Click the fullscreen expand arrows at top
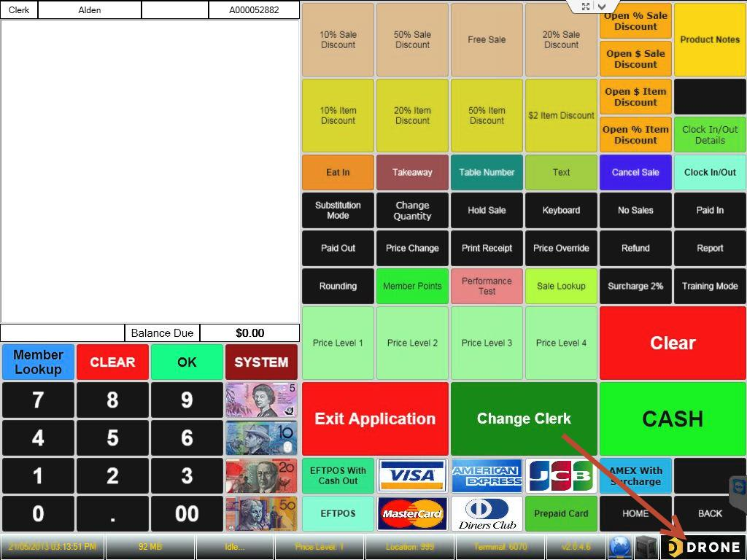Image resolution: width=747 pixels, height=560 pixels. [585, 7]
